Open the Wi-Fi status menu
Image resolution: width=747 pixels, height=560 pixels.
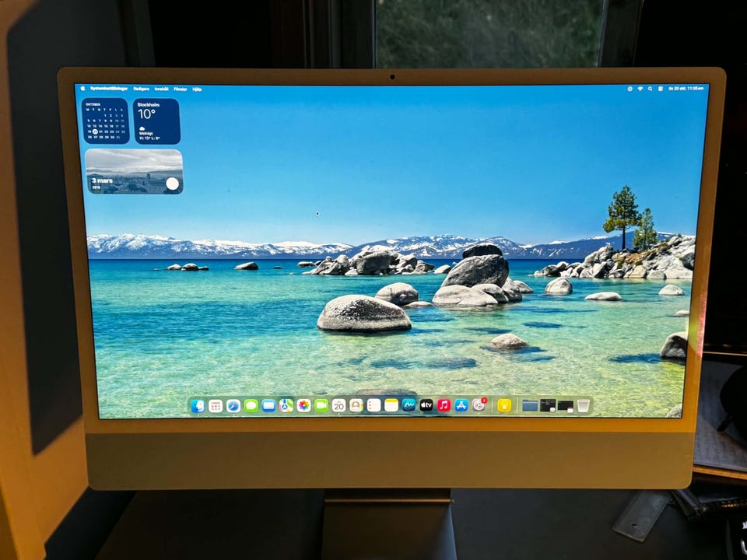coord(640,89)
